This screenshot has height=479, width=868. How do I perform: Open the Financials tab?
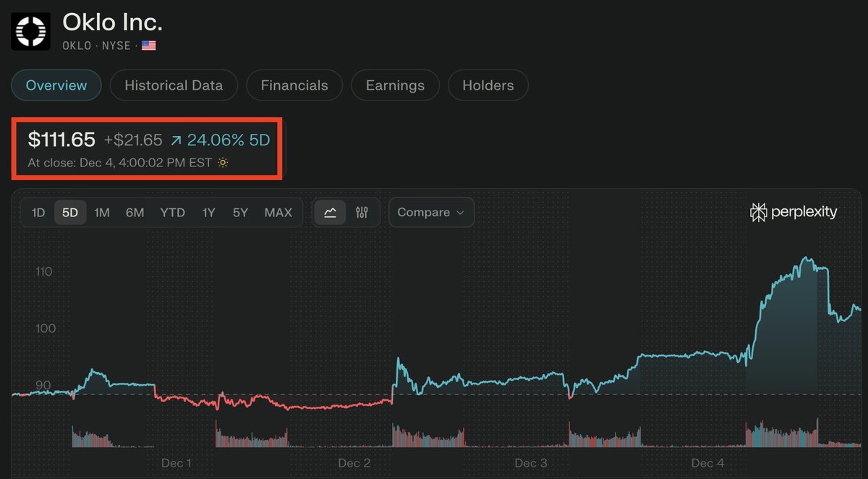pyautogui.click(x=294, y=85)
